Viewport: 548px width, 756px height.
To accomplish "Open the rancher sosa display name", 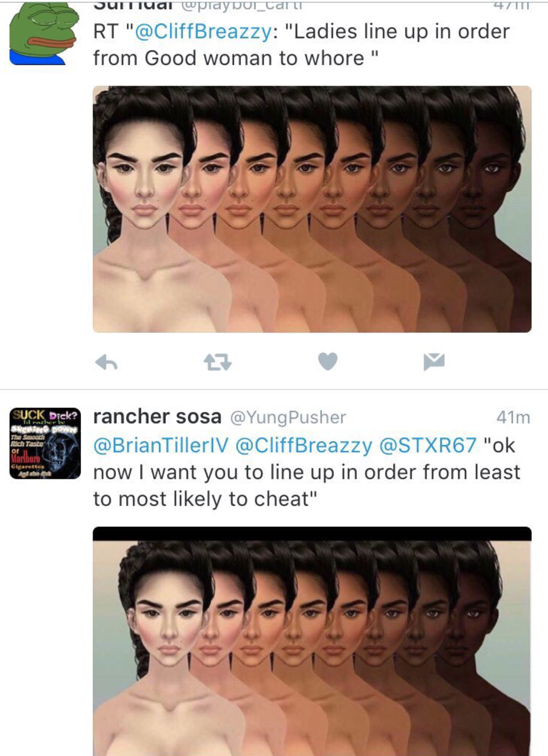I will pos(157,417).
